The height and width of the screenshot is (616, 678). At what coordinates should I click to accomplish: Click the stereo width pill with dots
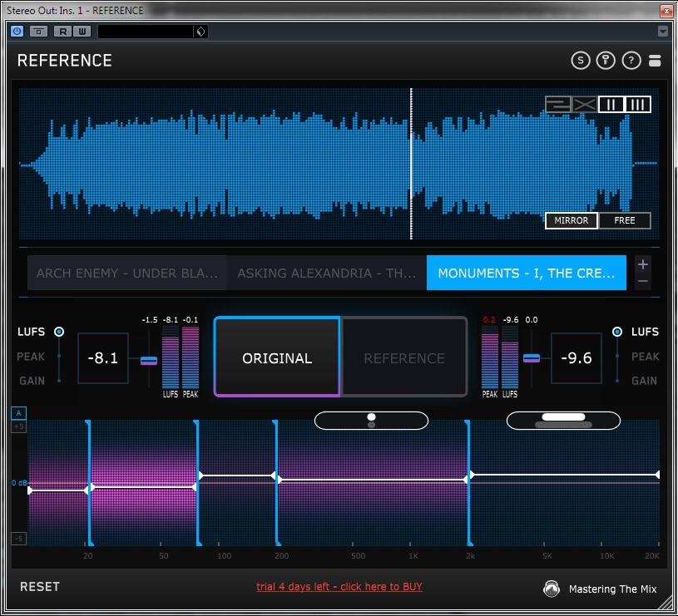tap(371, 421)
